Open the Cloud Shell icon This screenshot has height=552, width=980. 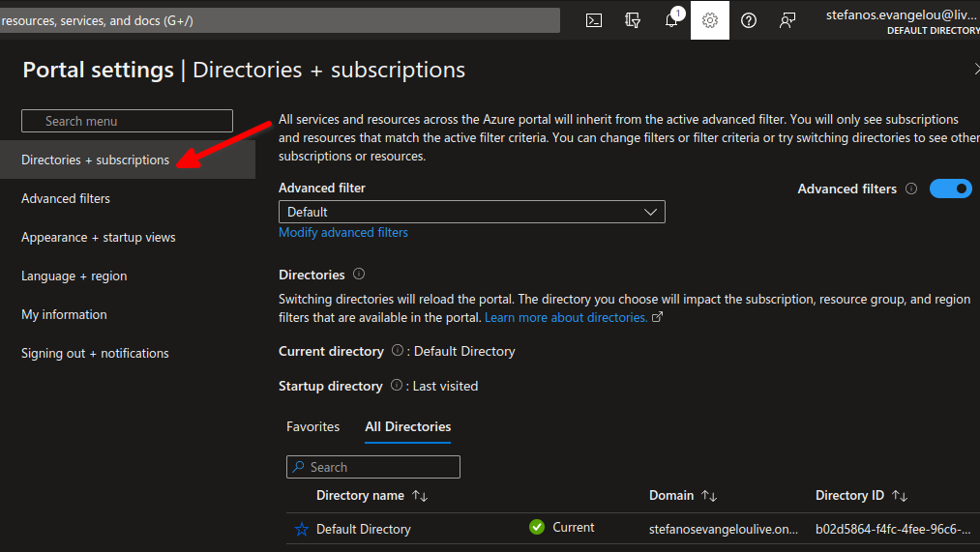click(x=594, y=20)
